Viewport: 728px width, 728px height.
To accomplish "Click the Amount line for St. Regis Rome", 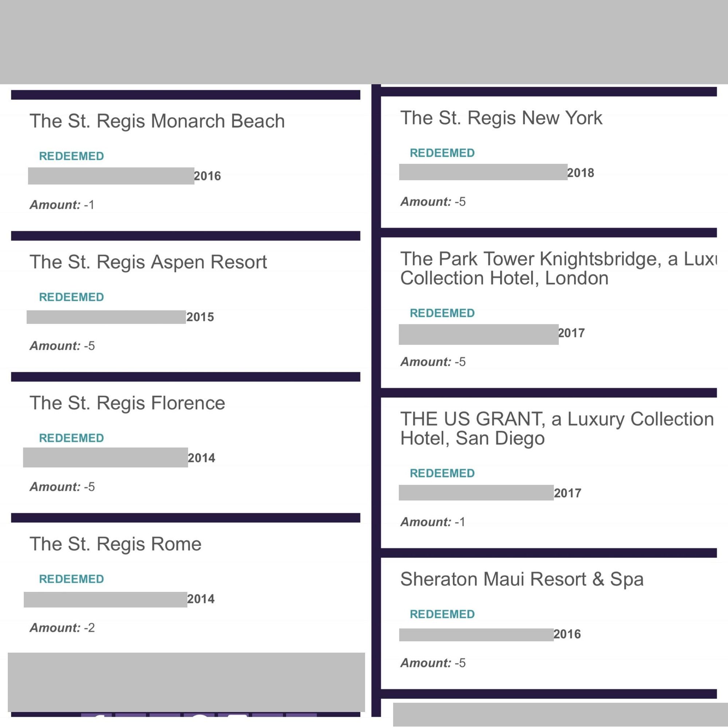I will (62, 628).
